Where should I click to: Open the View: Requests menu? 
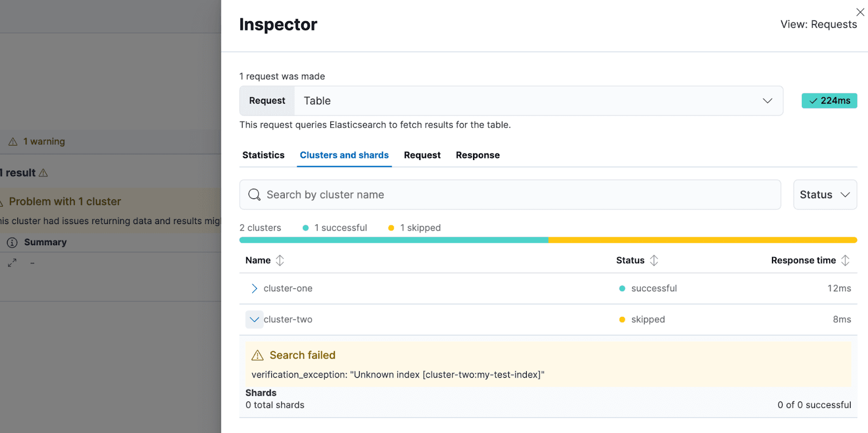818,24
